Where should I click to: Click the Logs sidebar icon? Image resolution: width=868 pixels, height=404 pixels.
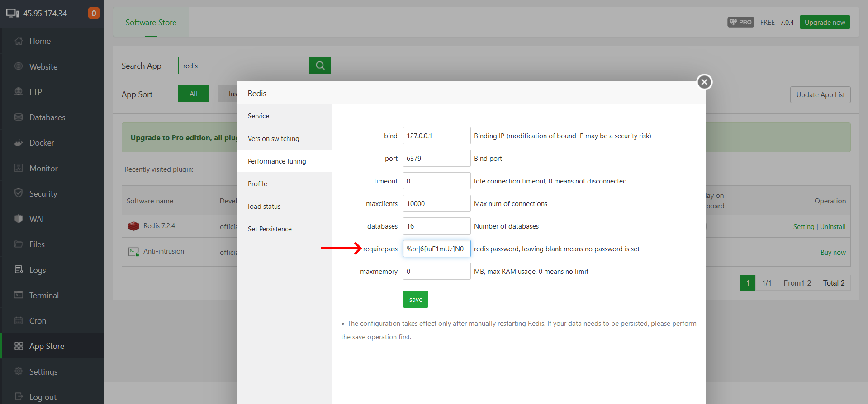click(19, 270)
